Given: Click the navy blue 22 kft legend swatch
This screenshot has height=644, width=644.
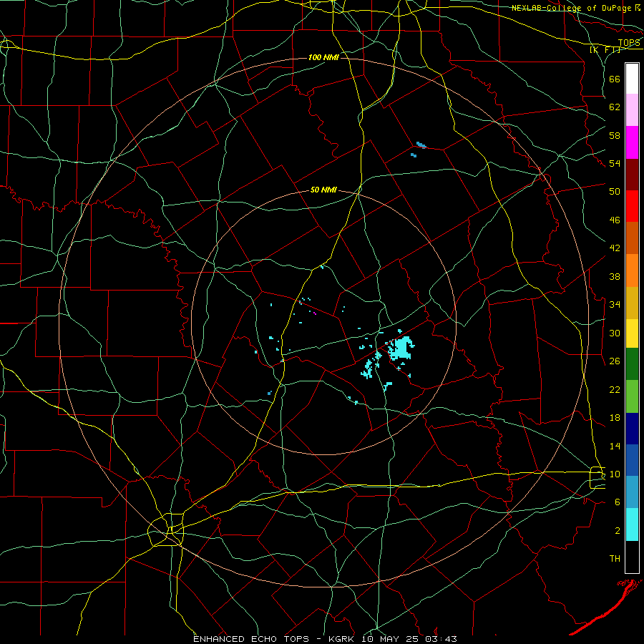Looking at the screenshot, I should (632, 429).
